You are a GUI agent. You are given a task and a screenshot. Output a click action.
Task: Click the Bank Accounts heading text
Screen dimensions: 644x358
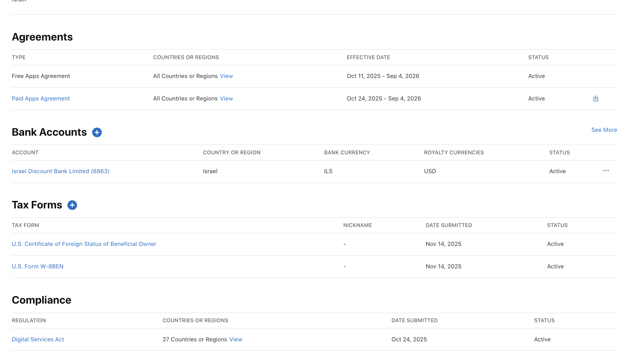tap(49, 132)
